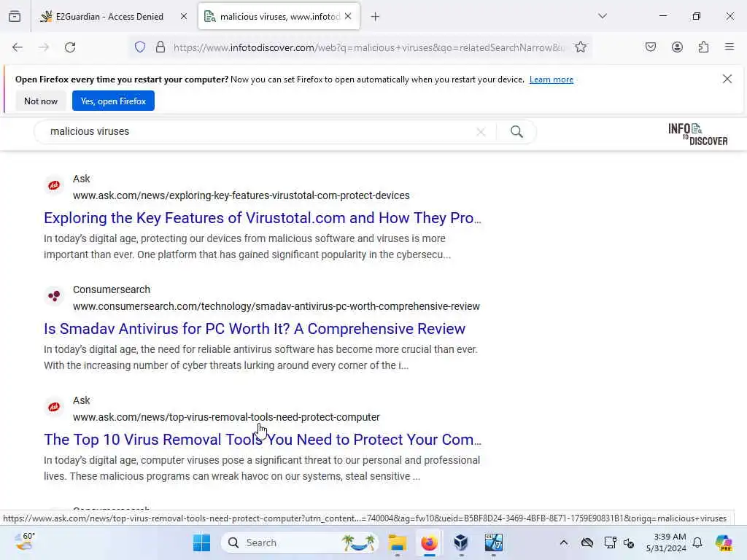Select the malicious viruses infotodiscover tab
The image size is (747, 560).
pyautogui.click(x=279, y=17)
